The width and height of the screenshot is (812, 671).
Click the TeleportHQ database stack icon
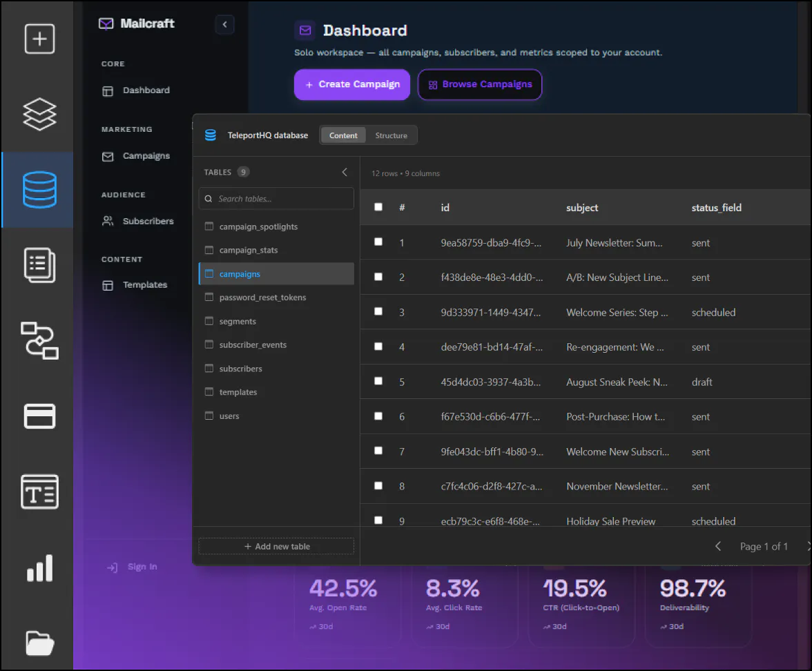click(x=210, y=135)
